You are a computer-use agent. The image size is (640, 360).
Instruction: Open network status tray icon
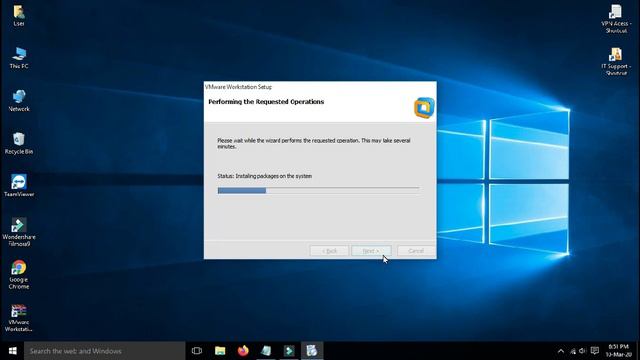(x=573, y=351)
